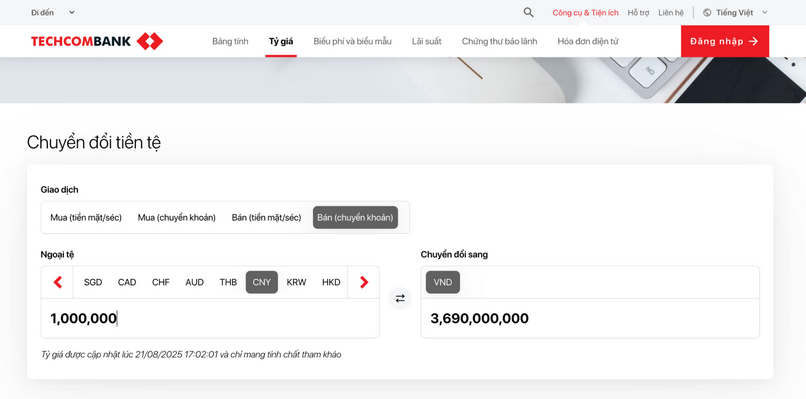Choose HKD currency
This screenshot has height=399, width=806.
coord(331,282)
